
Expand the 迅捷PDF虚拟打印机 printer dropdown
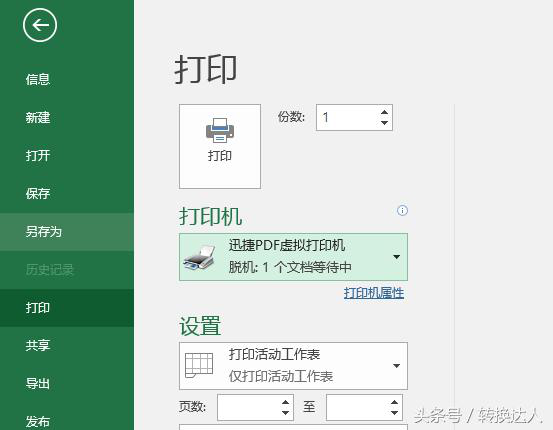point(396,257)
